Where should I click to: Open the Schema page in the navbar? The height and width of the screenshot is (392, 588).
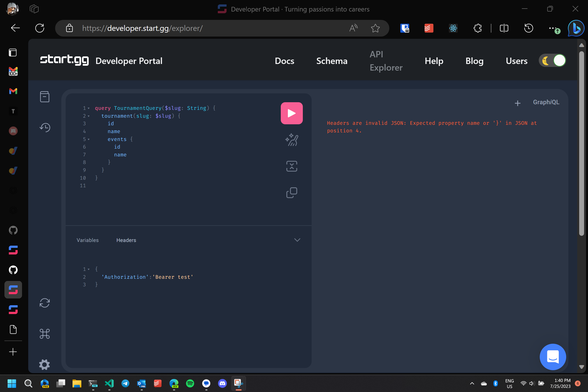(x=332, y=61)
